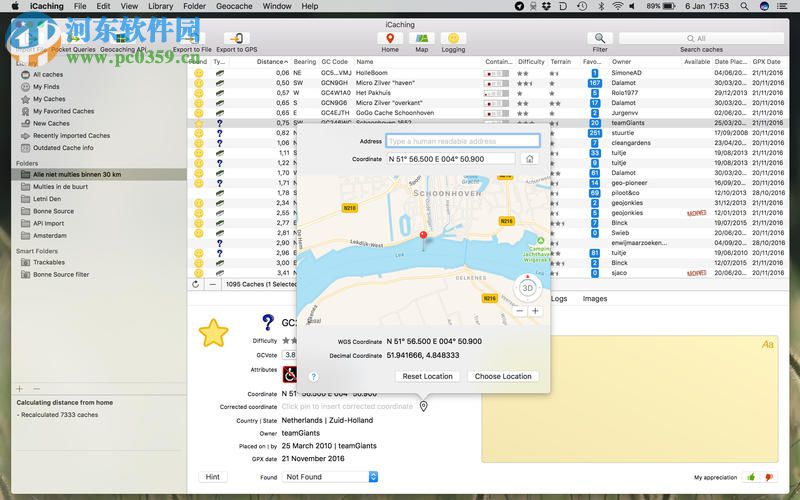Click the yellow favorite star
Screen dimensions: 800x500
213,333
